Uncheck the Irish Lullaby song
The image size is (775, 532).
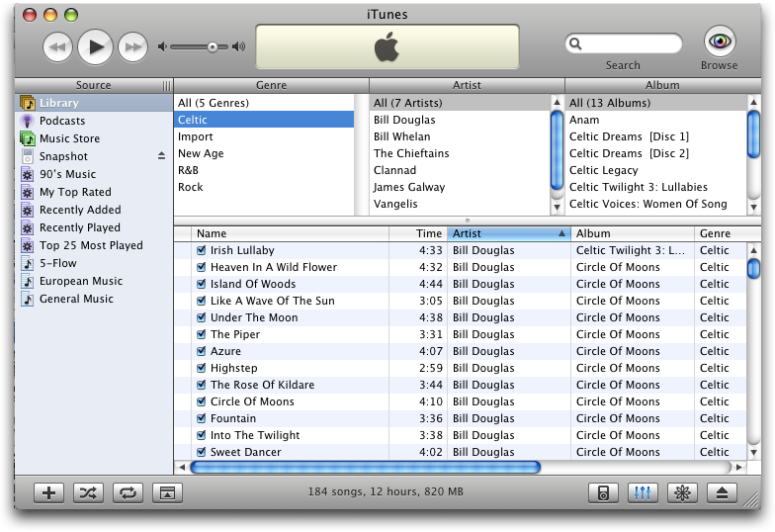pos(202,250)
